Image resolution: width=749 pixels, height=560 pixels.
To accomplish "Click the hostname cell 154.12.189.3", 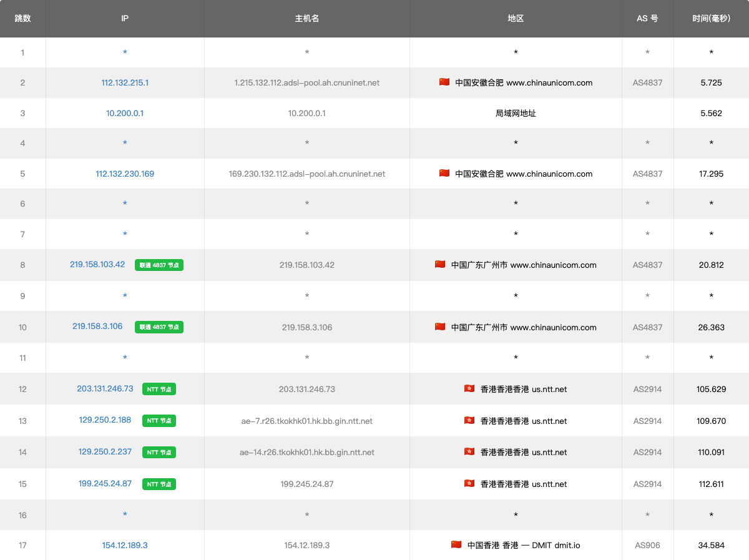I will tap(307, 545).
